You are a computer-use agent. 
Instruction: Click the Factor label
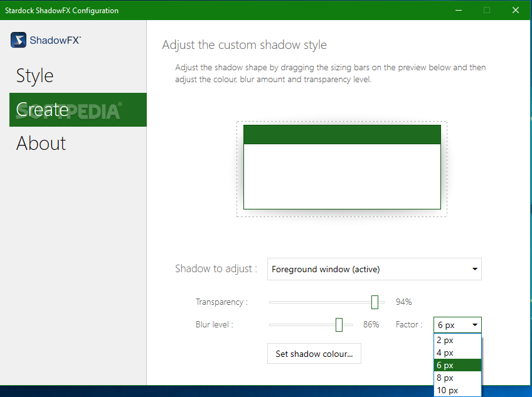point(409,325)
